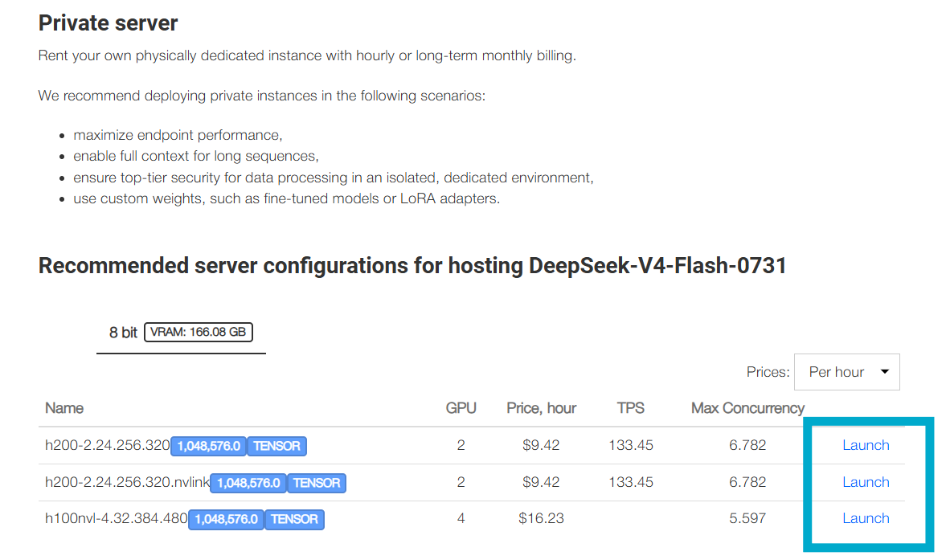Click the 'use custom weights' bullet text

287,199
